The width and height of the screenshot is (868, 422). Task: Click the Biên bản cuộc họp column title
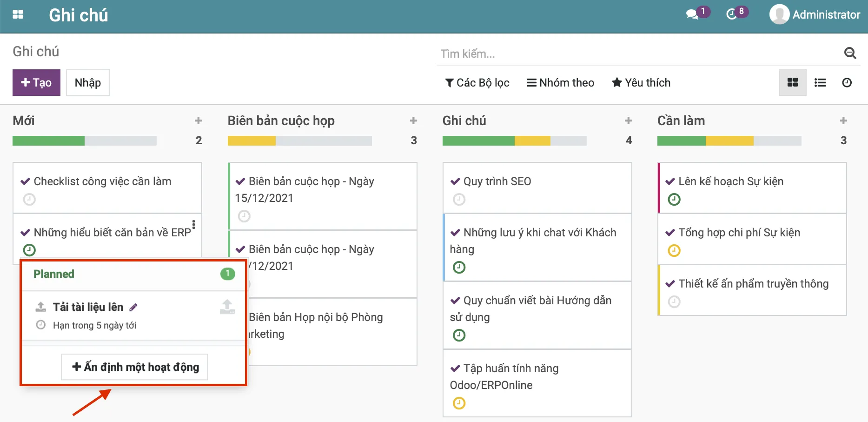281,121
